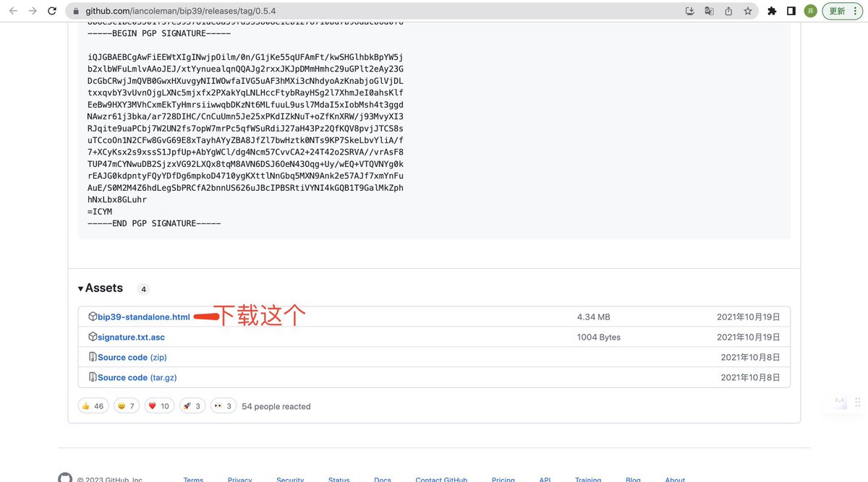Click the lock icon in the address bar
The height and width of the screenshot is (482, 868).
[x=77, y=11]
